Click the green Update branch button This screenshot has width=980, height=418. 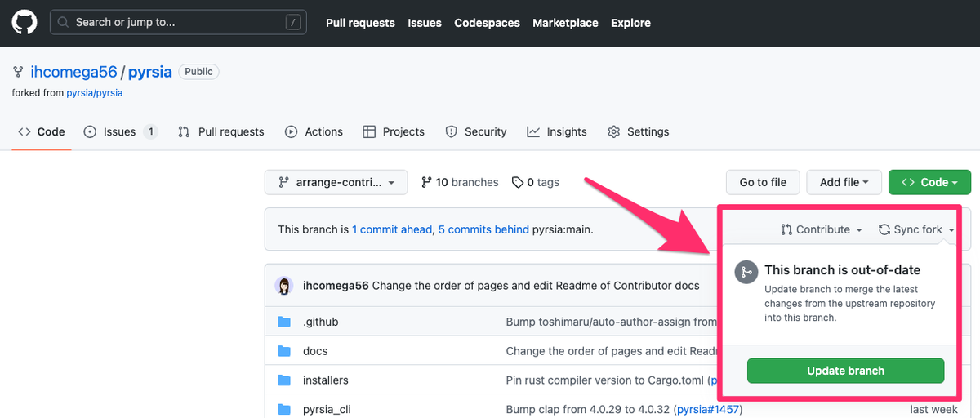(x=845, y=371)
